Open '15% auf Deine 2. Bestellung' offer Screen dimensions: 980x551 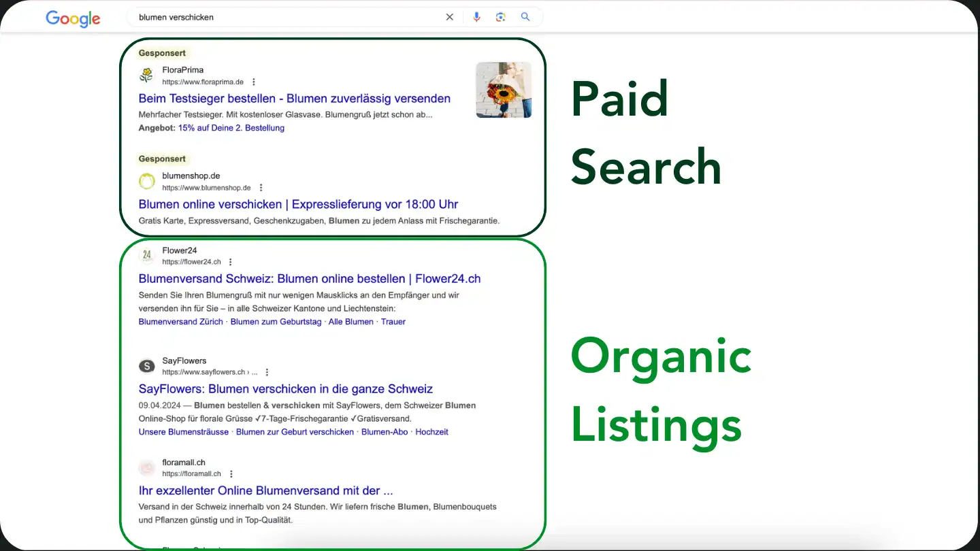tap(231, 128)
